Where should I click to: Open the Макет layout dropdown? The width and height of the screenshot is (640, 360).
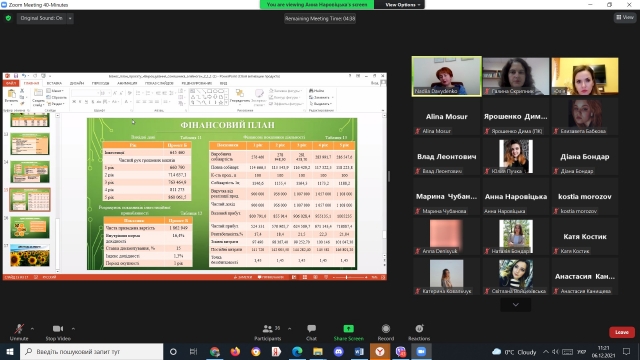(x=55, y=91)
